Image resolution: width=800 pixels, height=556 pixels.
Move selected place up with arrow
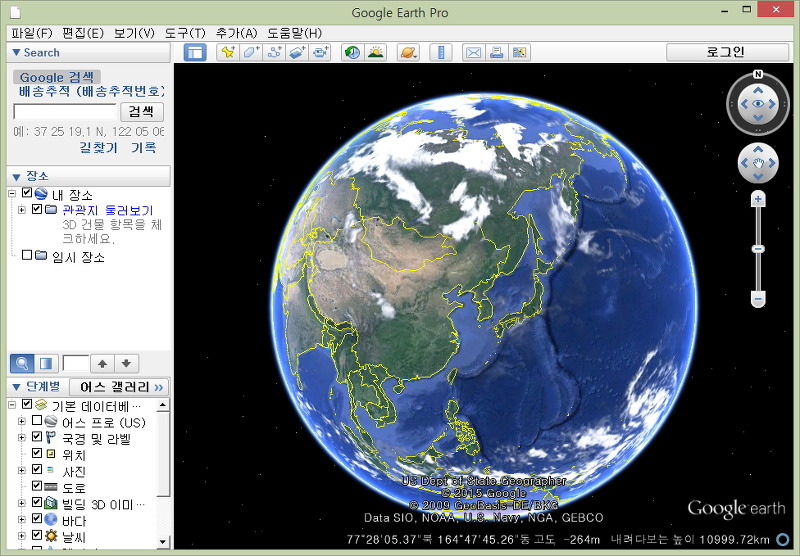103,363
